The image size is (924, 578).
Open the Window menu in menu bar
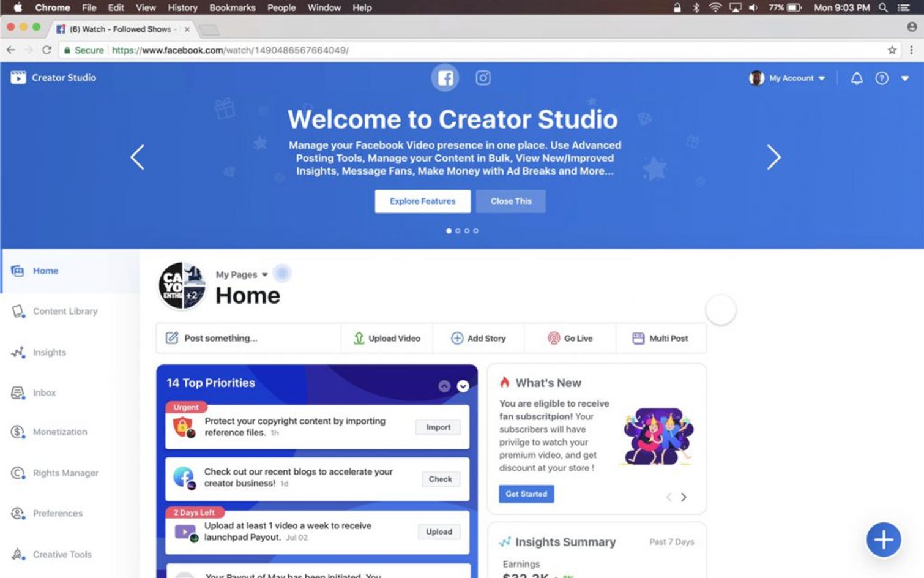324,7
